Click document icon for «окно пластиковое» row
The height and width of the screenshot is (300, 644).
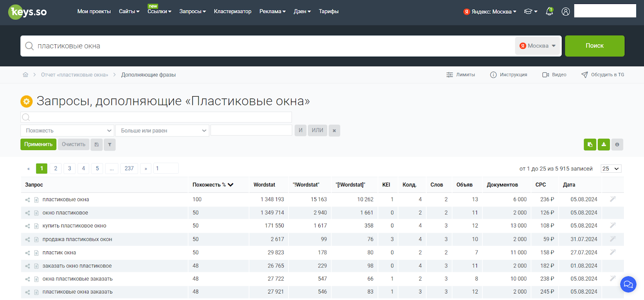click(x=36, y=213)
